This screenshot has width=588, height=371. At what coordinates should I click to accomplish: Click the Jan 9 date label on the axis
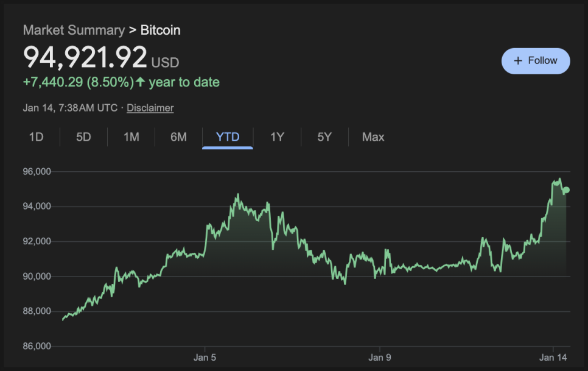[379, 357]
